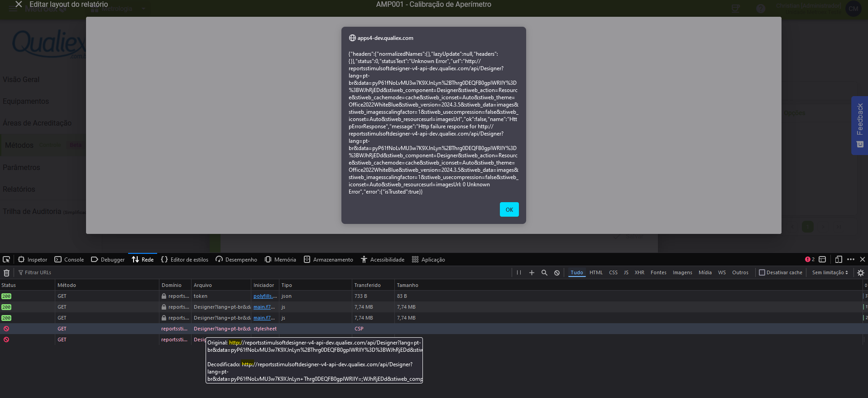
Task: Open the Feedback side tab
Action: point(859,126)
